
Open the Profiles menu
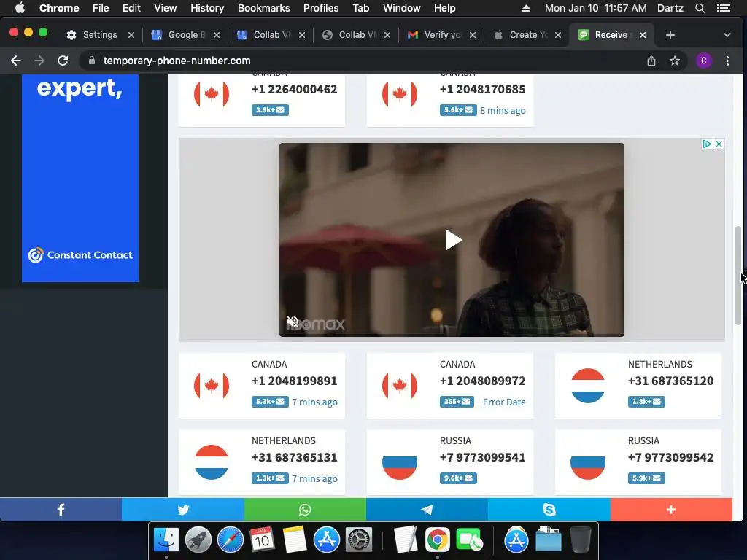(x=321, y=8)
